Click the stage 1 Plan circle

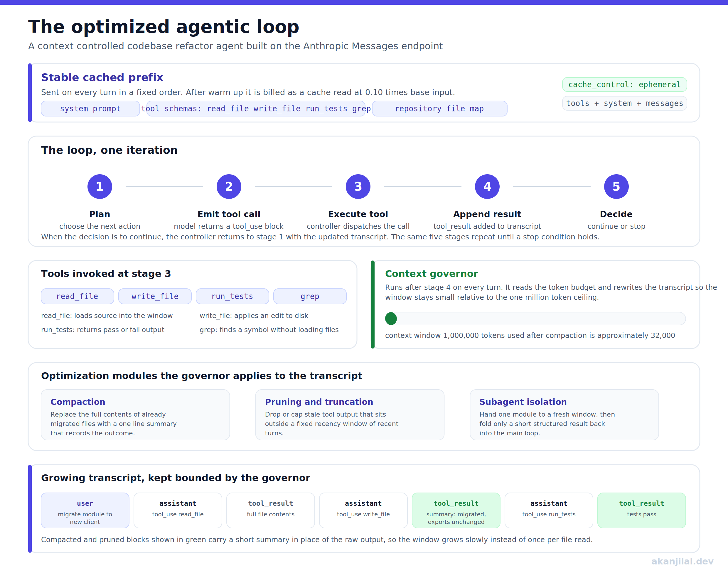[100, 187]
